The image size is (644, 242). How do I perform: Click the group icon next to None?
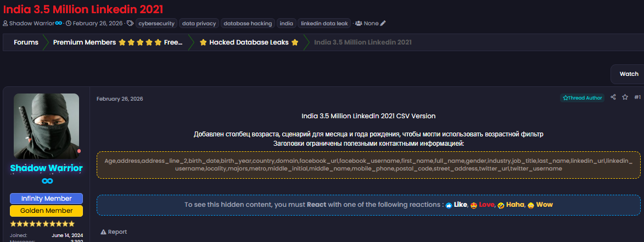[359, 24]
